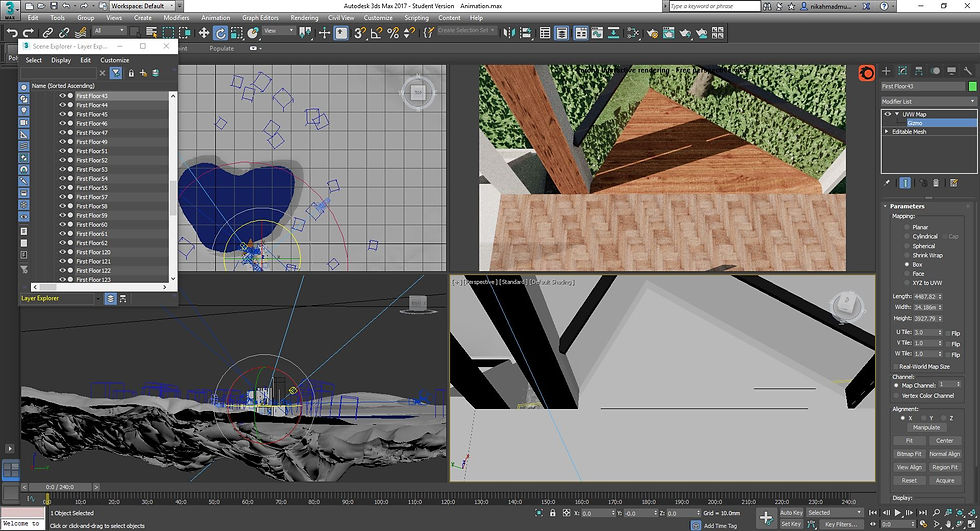Viewport: 980px width, 531px height.
Task: Hide First Floor51 using its eye icon
Action: click(x=62, y=151)
